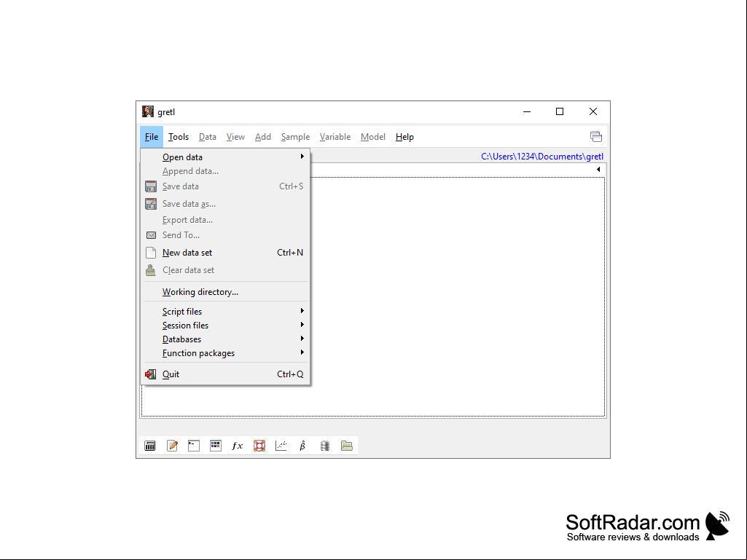Viewport: 747px width, 560px height.
Task: Click the Send To... menu label
Action: (181, 235)
